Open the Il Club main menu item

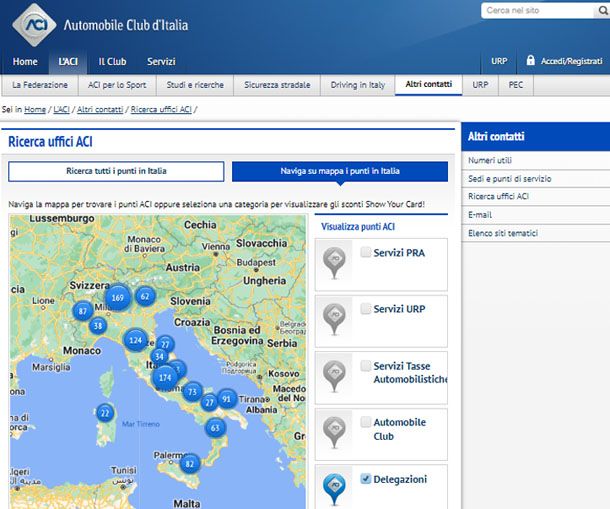coord(112,61)
